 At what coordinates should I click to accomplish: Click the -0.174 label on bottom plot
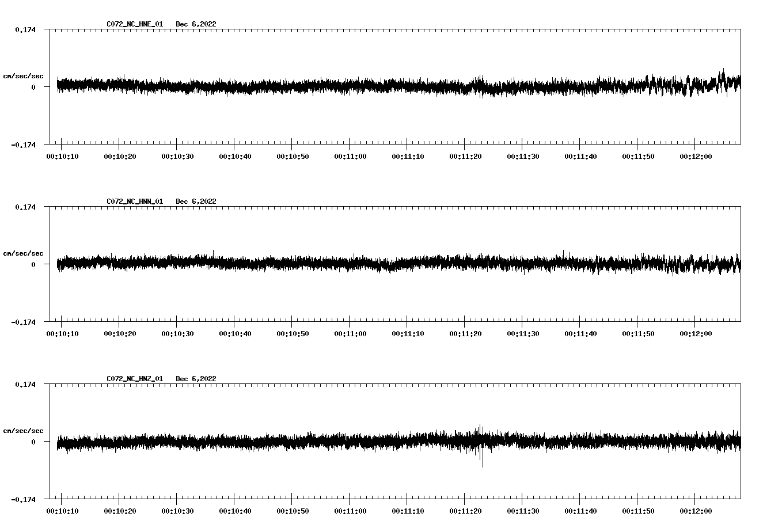(23, 500)
